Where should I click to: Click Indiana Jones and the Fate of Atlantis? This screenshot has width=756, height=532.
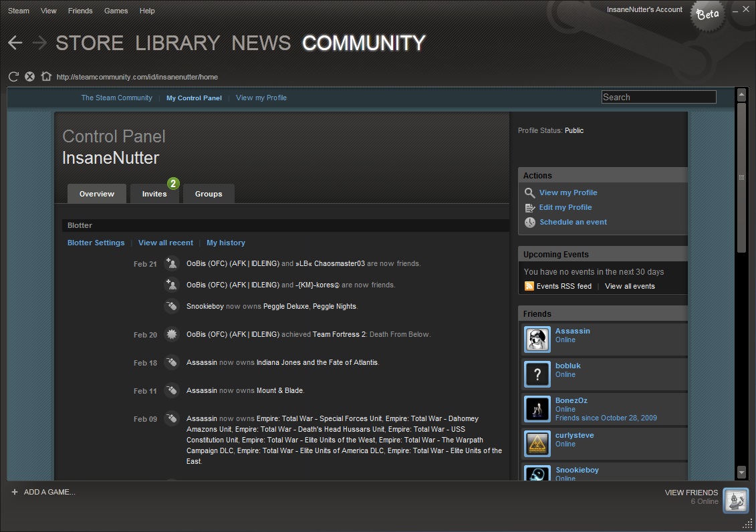(317, 362)
